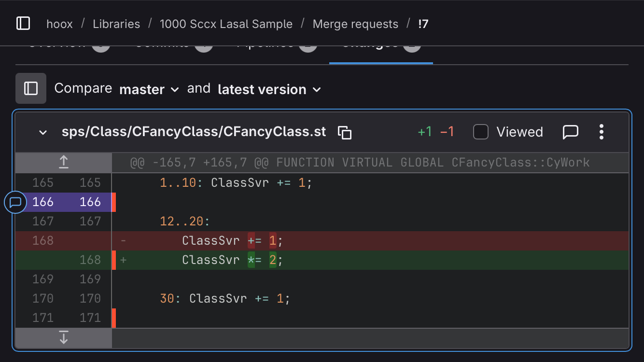The image size is (644, 362).
Task: Click the '30: ClassSvr += 1;' line
Action: [371, 298]
